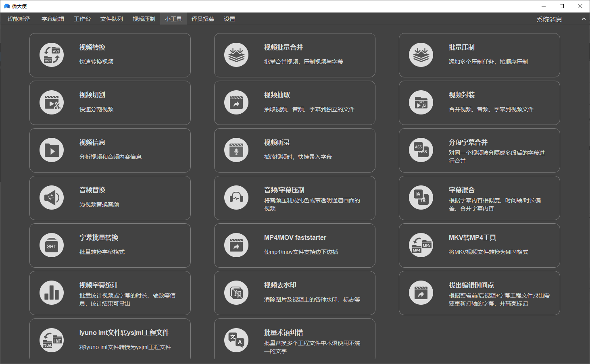Switch to the 视频压制 tab
This screenshot has height=364, width=590.
144,19
